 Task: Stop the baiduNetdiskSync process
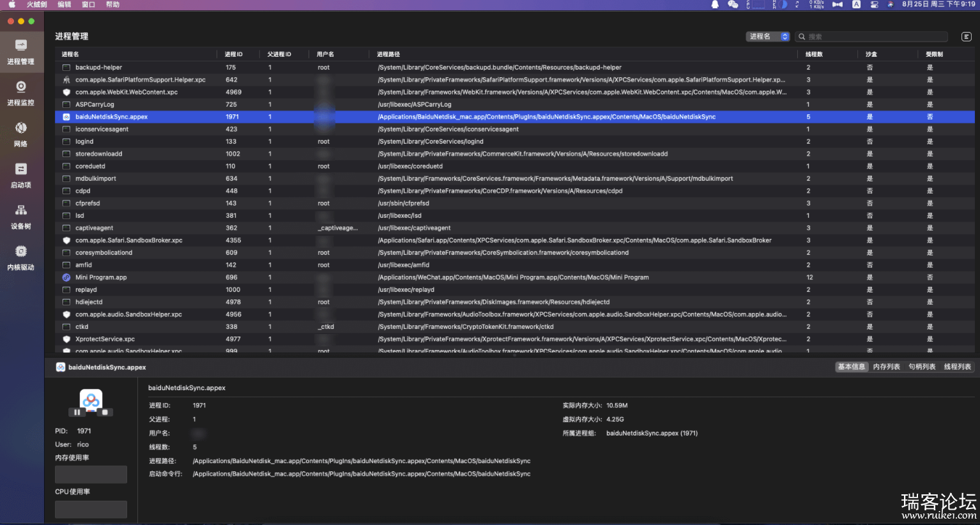pos(105,413)
